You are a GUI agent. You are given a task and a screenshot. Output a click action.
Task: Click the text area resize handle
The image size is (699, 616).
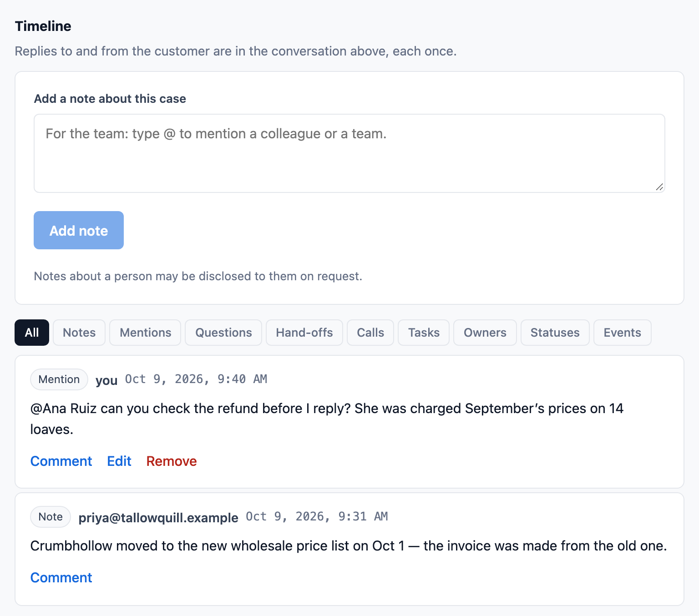pos(659,187)
